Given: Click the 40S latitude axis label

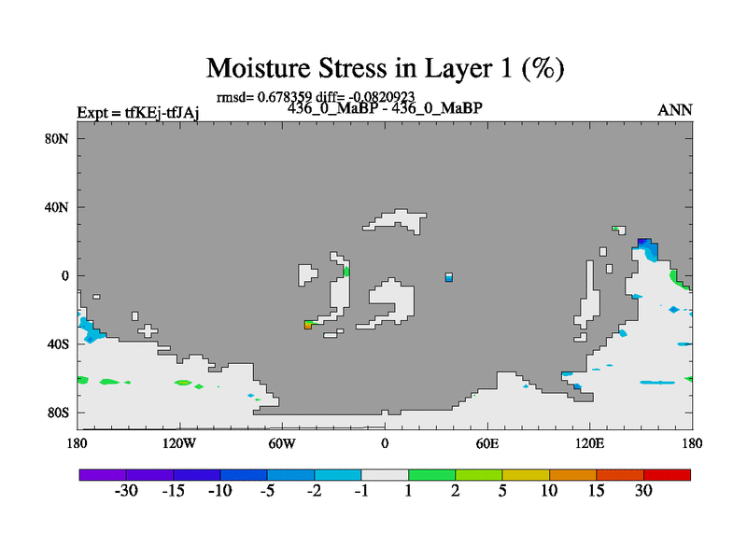Looking at the screenshot, I should [x=58, y=343].
